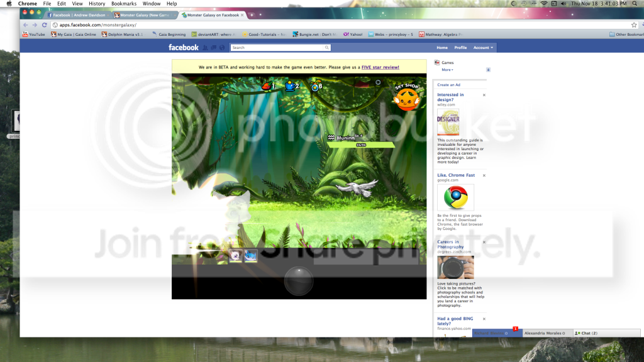Image resolution: width=644 pixels, height=362 pixels.
Task: Open Spotlight search in the menu bar
Action: click(635, 4)
